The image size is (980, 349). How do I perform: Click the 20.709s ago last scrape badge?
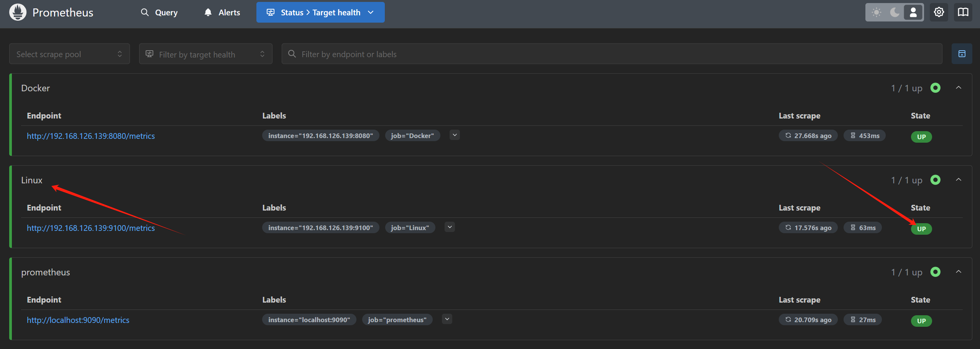pos(808,319)
